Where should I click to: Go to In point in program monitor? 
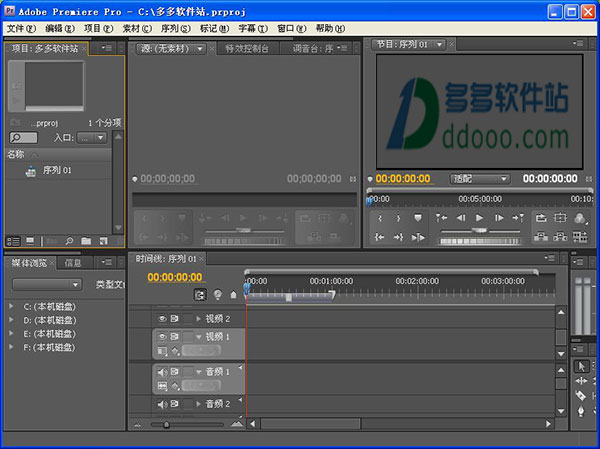[x=380, y=237]
